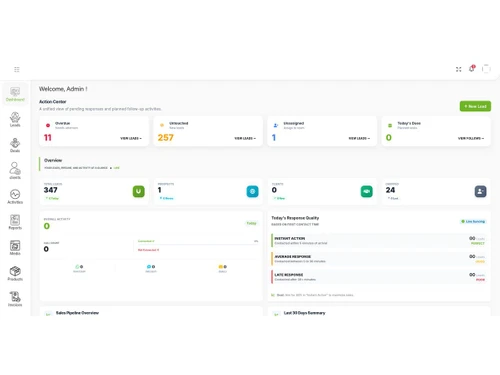This screenshot has width=500, height=375.
Task: Click the green Clients card icon
Action: click(367, 191)
